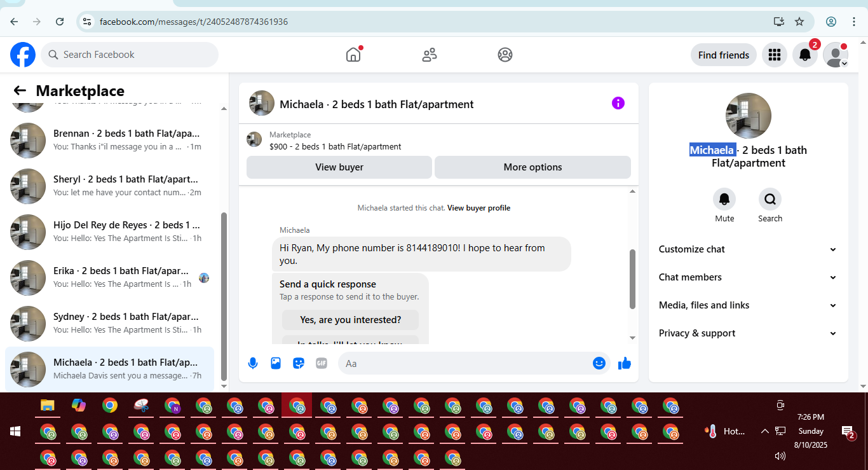Screen dimensions: 868x470
Task: Open the notifications bell in the header
Action: [x=804, y=55]
